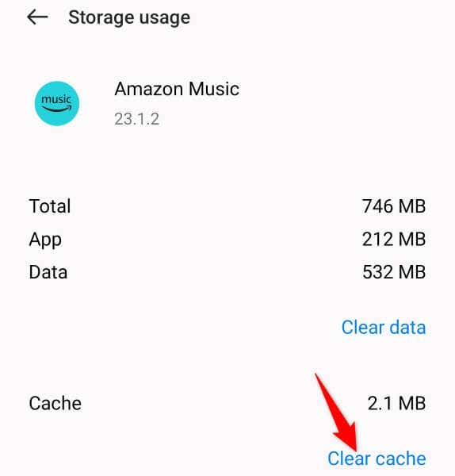Tap the Data row label
Screen dimensions: 455x476
[x=48, y=272]
